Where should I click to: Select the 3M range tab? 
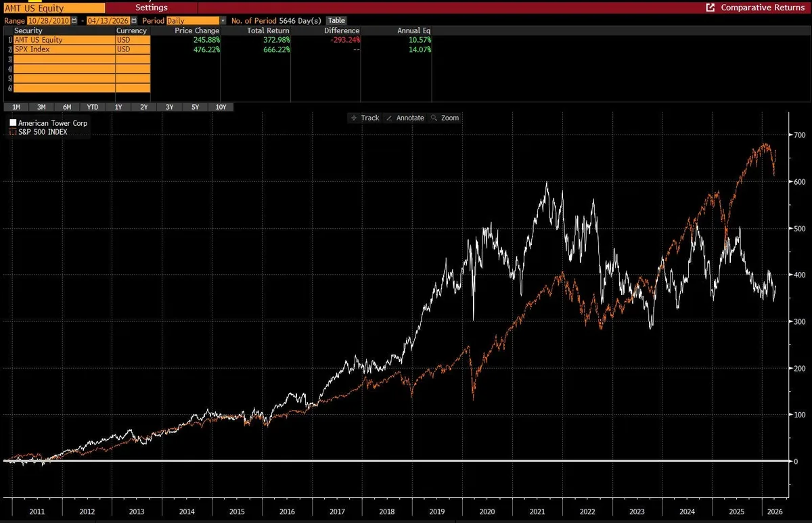coord(41,106)
